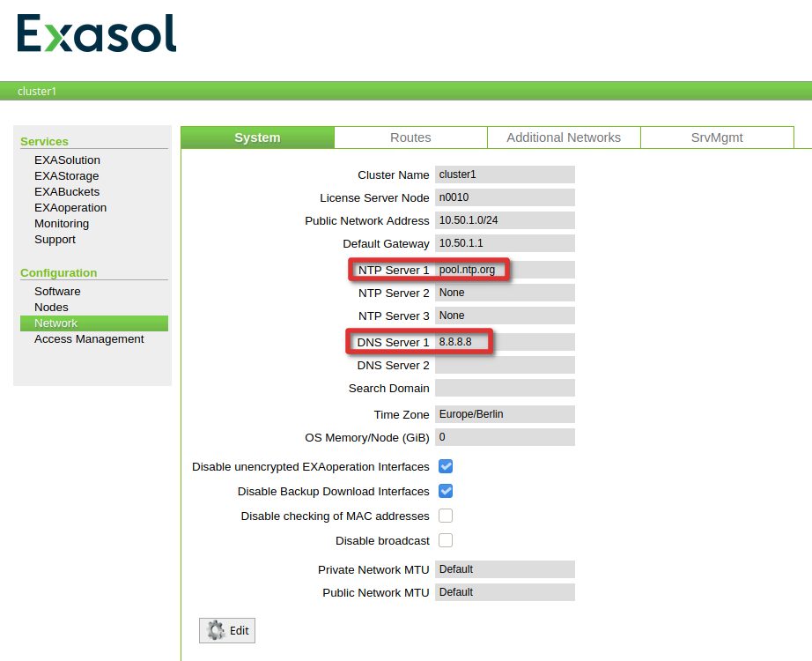Click the NTP Server 2 field

(505, 293)
